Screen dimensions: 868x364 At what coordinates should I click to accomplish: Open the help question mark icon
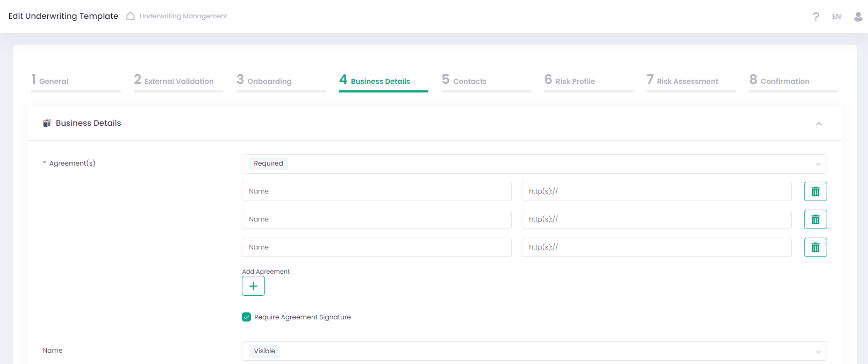pyautogui.click(x=816, y=17)
